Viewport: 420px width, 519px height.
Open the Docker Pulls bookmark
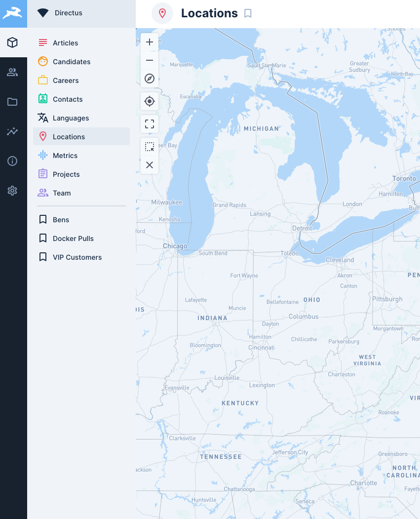[x=81, y=239]
